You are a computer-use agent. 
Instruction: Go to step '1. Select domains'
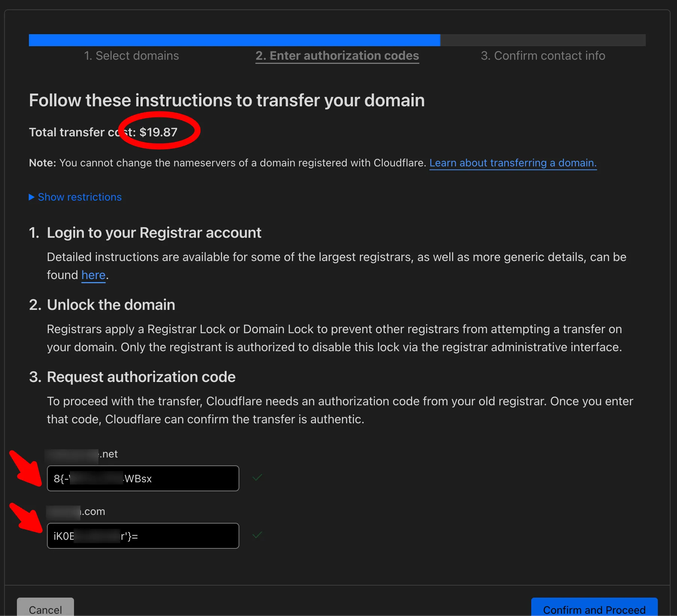(x=131, y=56)
